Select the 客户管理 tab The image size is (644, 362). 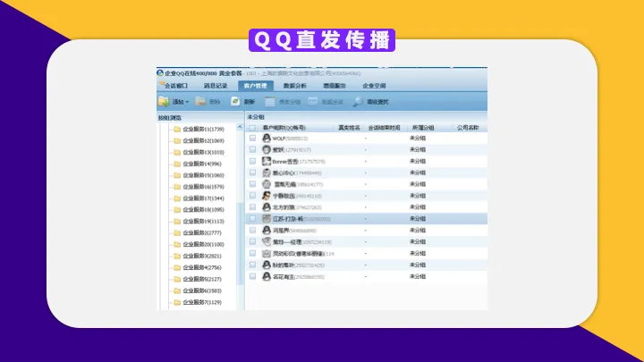tap(255, 86)
